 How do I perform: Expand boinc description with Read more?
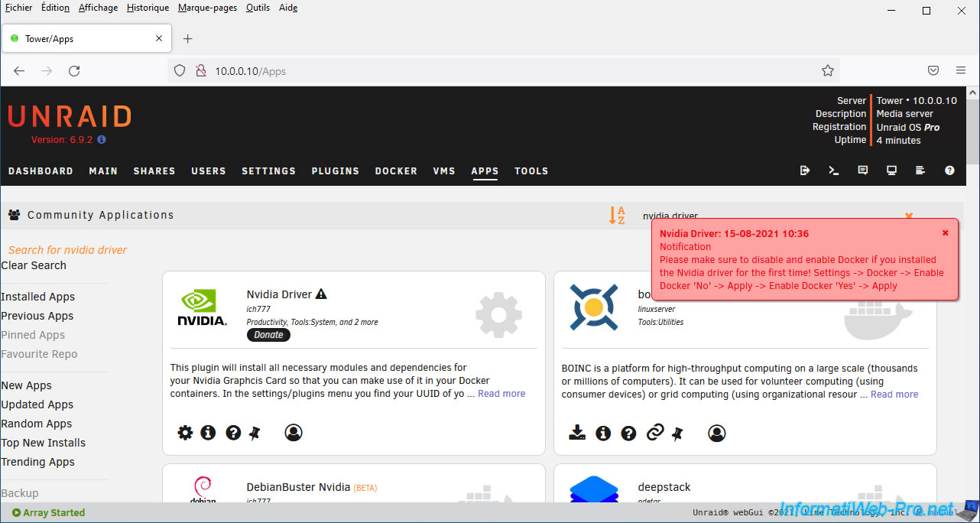click(x=894, y=395)
